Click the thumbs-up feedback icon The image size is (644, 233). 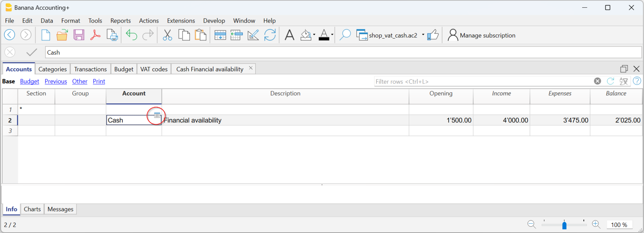433,35
